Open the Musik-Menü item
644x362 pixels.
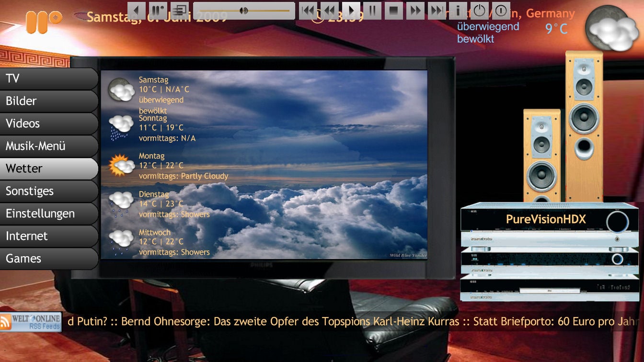pos(49,146)
